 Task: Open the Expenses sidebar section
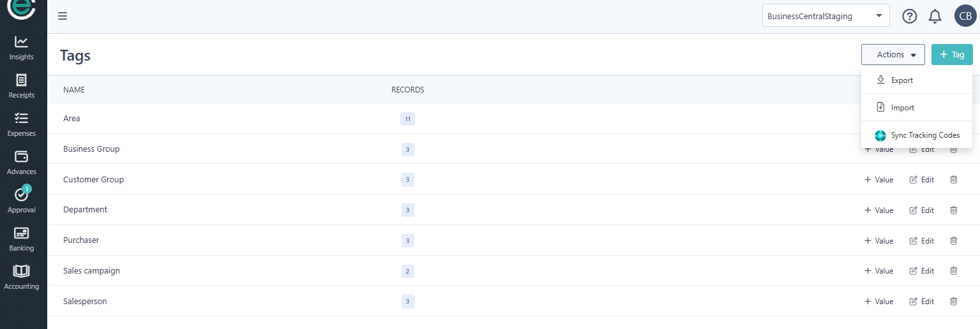(x=22, y=124)
